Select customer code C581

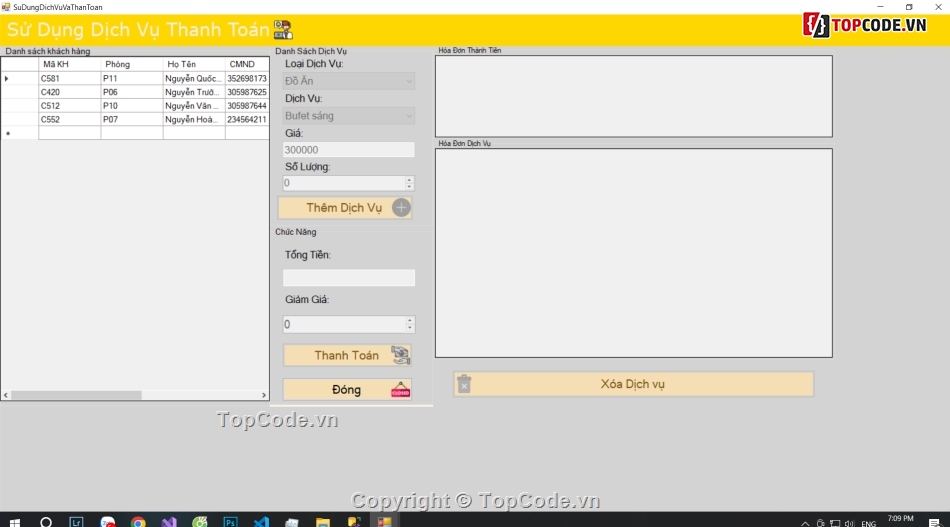(x=70, y=78)
